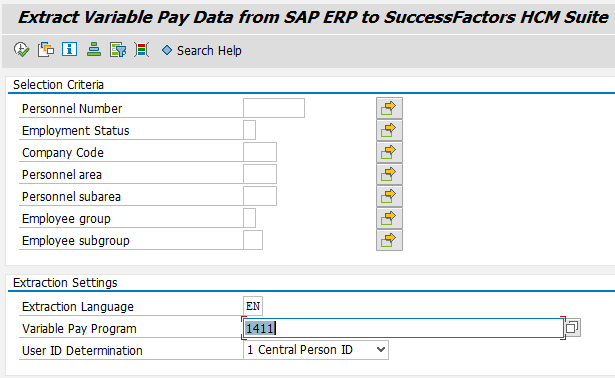Viewport: 615px width, 378px height.
Task: Click the Personnel Number input field
Action: [x=274, y=108]
